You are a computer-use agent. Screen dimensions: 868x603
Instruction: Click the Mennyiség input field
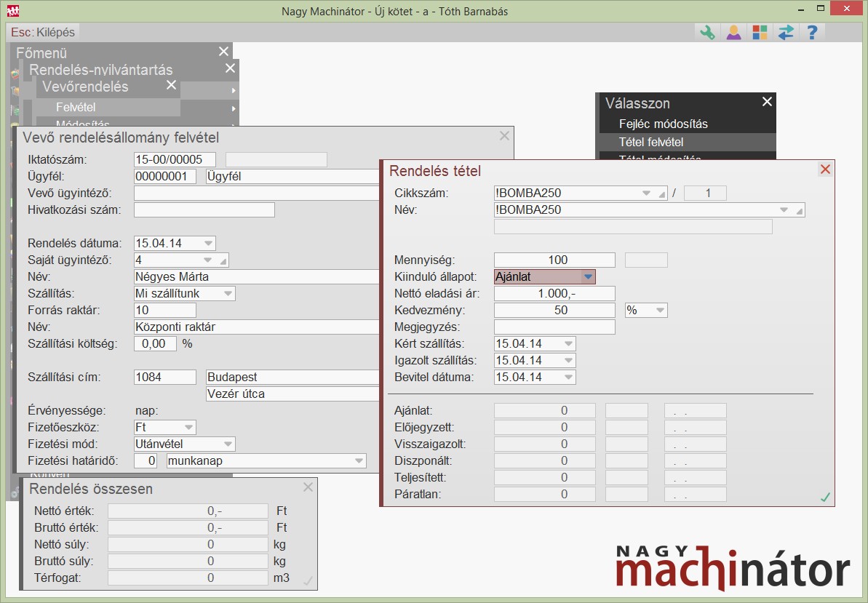tap(554, 260)
